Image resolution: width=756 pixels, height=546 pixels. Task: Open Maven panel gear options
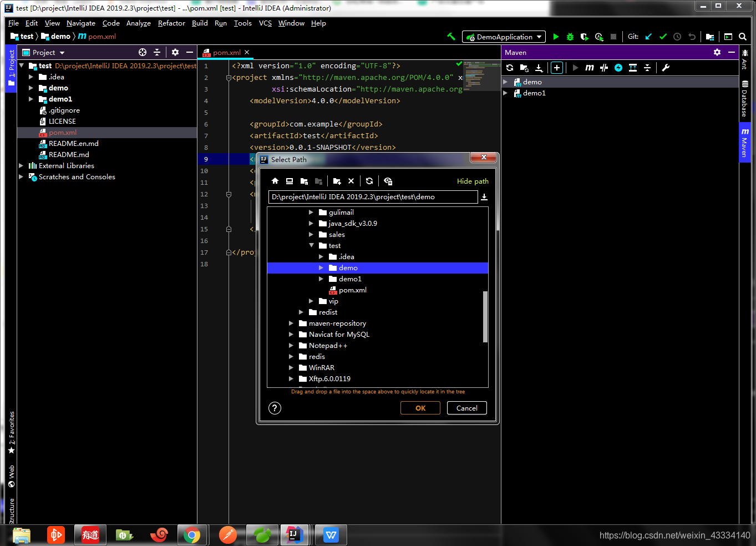717,52
